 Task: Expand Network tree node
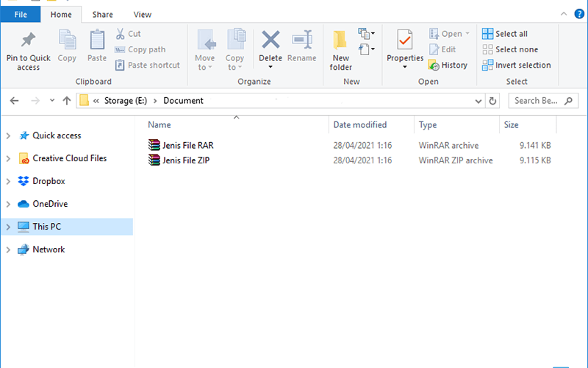pyautogui.click(x=8, y=250)
